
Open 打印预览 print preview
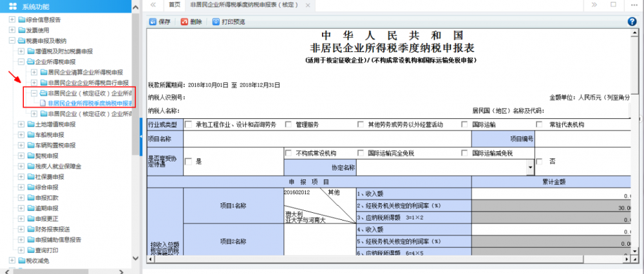[x=229, y=22]
